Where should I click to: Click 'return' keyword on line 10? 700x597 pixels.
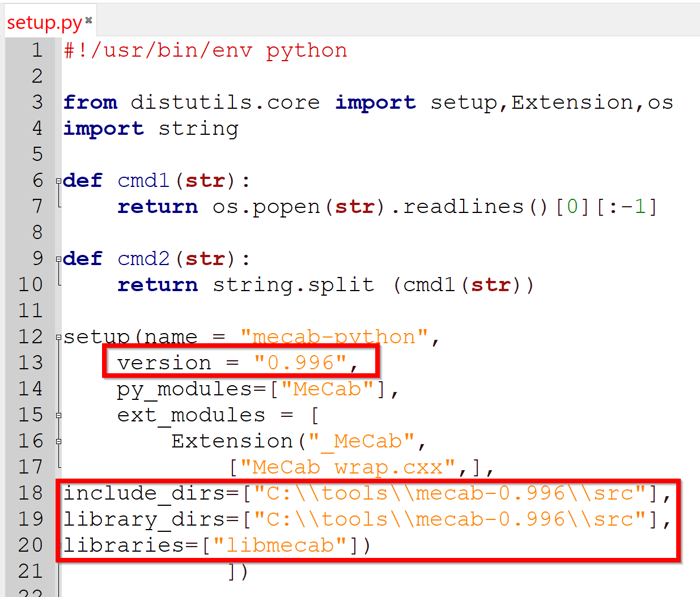click(158, 285)
